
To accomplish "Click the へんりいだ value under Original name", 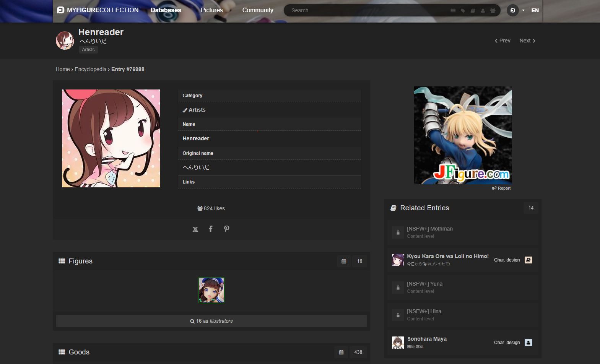I will (x=196, y=167).
